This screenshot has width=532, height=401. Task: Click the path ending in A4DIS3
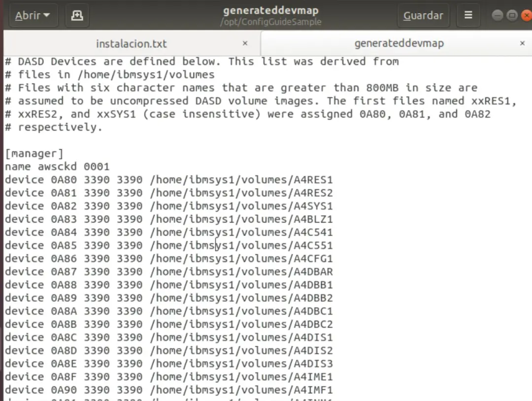[241, 364]
